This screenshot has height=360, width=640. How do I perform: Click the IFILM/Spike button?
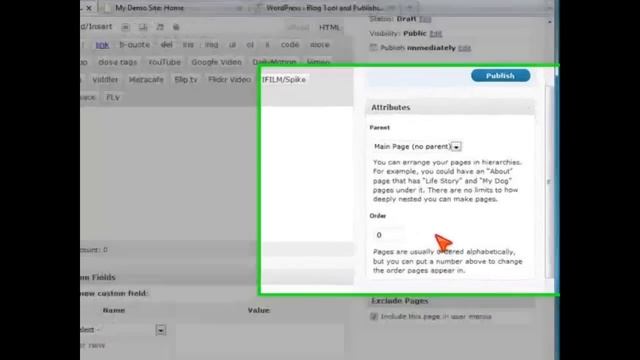point(284,80)
